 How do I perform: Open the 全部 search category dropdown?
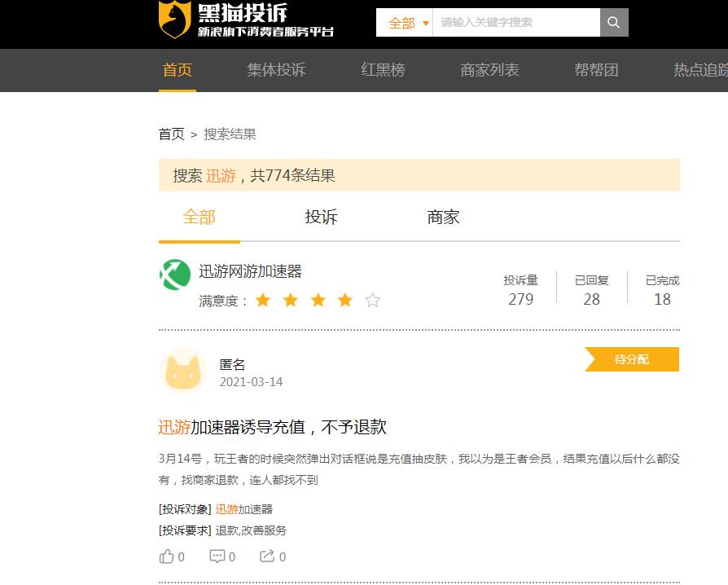pos(404,22)
